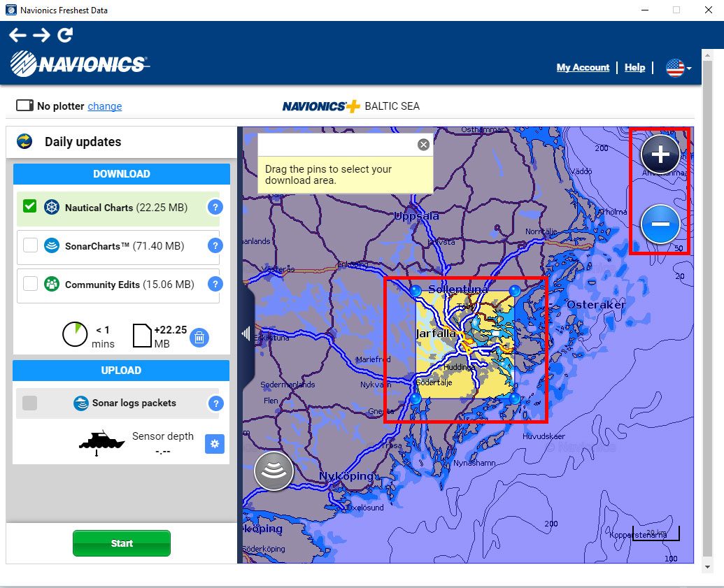Click the Nyköping label on the map
The image size is (724, 588).
point(346,476)
